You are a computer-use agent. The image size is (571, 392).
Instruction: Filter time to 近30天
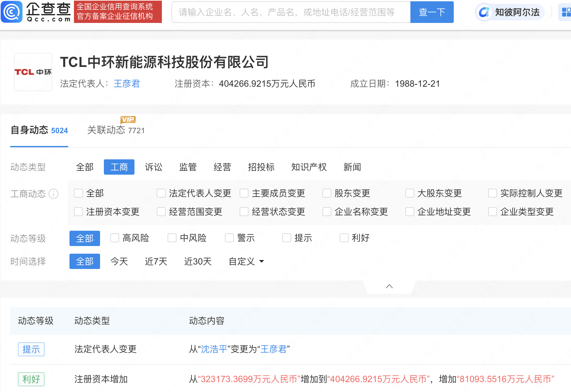pos(198,261)
